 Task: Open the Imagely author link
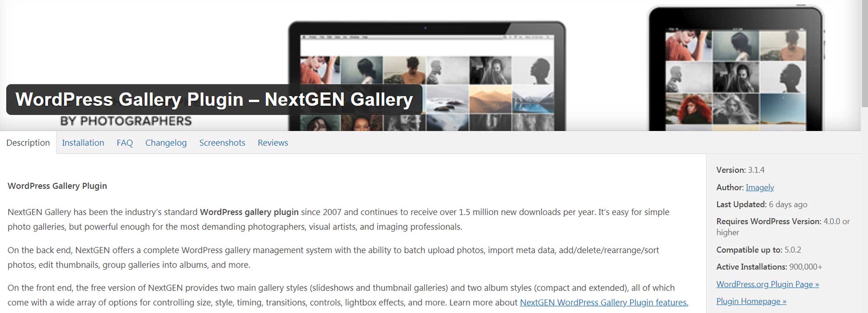click(x=759, y=187)
